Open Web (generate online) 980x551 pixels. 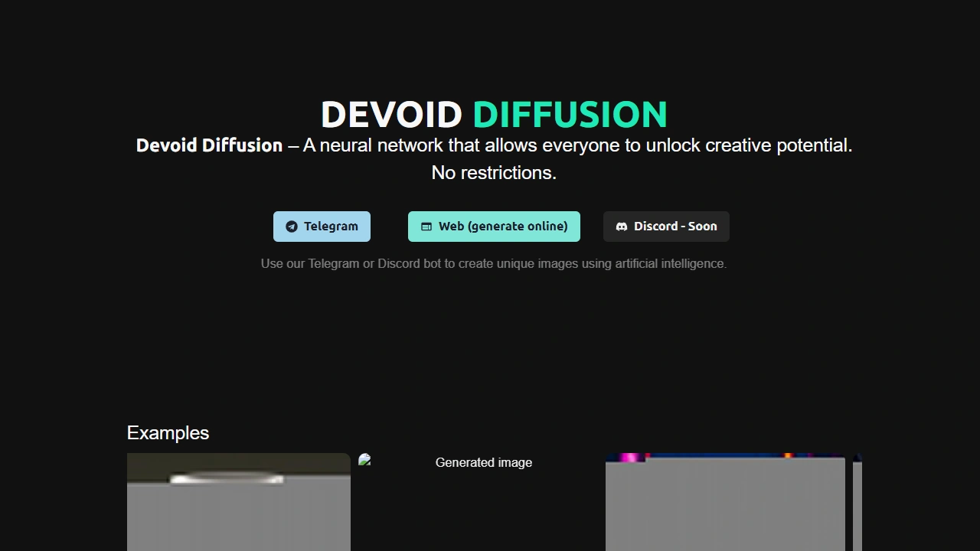coord(494,227)
